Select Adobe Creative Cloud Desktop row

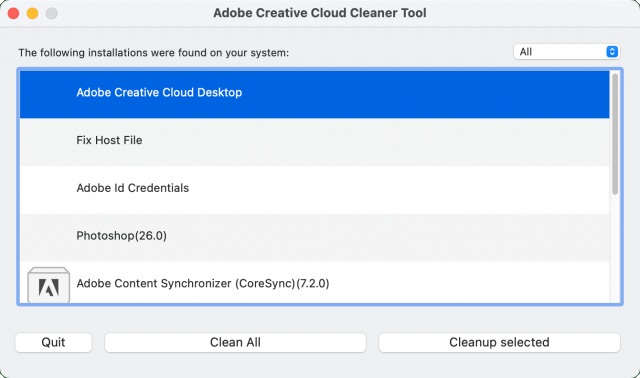[x=314, y=94]
